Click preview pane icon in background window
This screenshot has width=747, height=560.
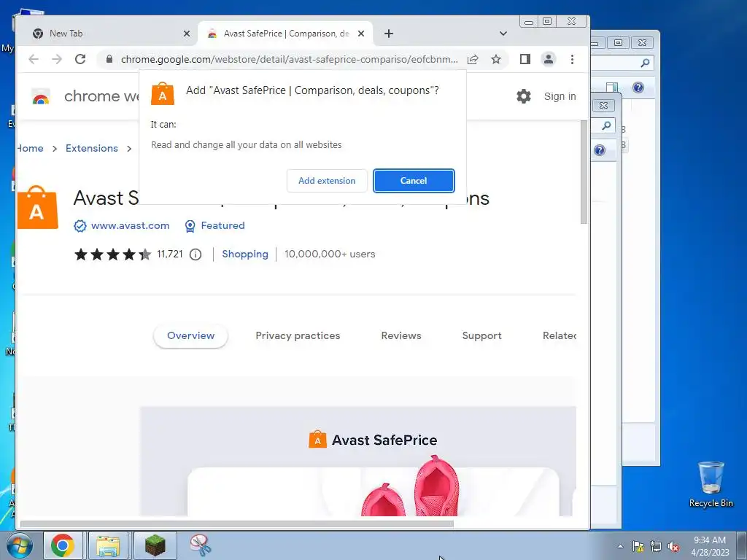point(612,87)
